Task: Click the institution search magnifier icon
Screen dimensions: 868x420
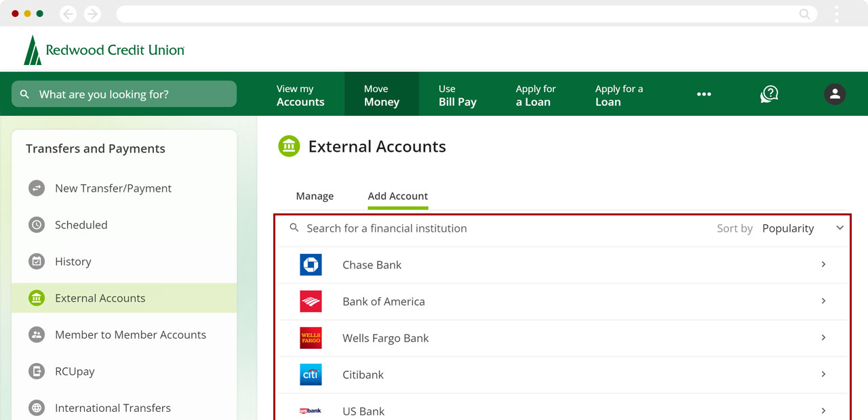Action: [294, 228]
